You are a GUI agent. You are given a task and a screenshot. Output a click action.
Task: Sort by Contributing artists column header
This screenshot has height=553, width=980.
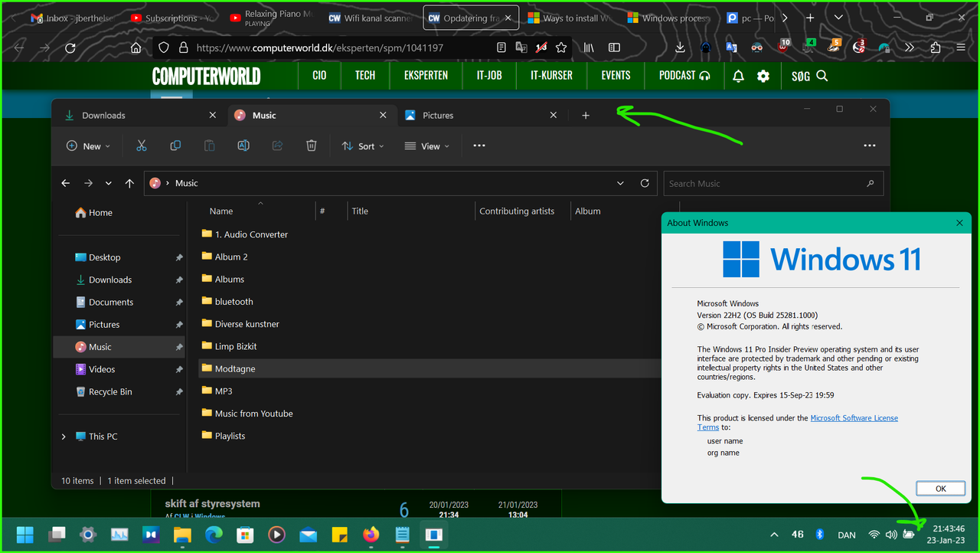(x=517, y=211)
